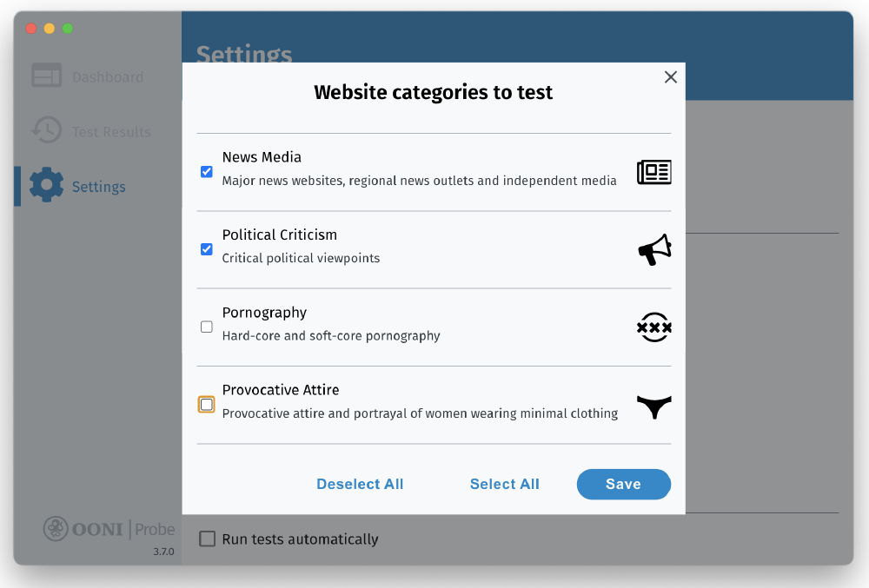Save the selected website categories
The height and width of the screenshot is (588, 869).
[x=623, y=484]
